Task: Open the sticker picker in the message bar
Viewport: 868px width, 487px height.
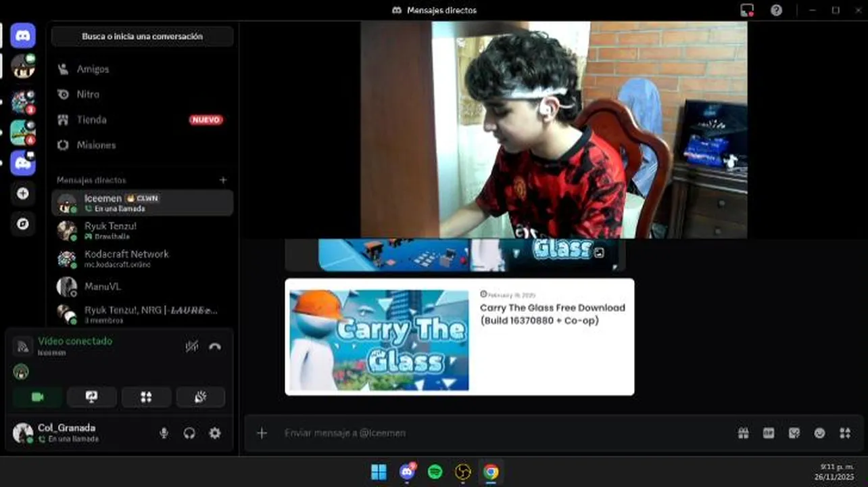Action: [794, 433]
